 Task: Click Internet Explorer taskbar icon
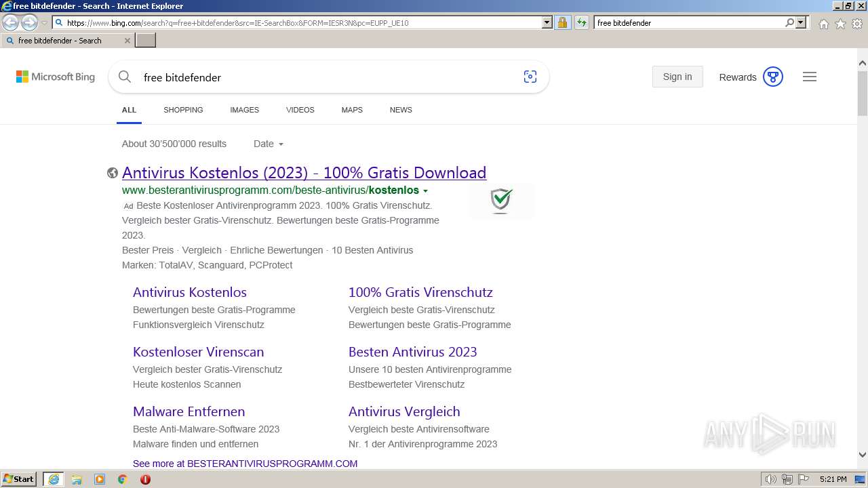[x=54, y=479]
